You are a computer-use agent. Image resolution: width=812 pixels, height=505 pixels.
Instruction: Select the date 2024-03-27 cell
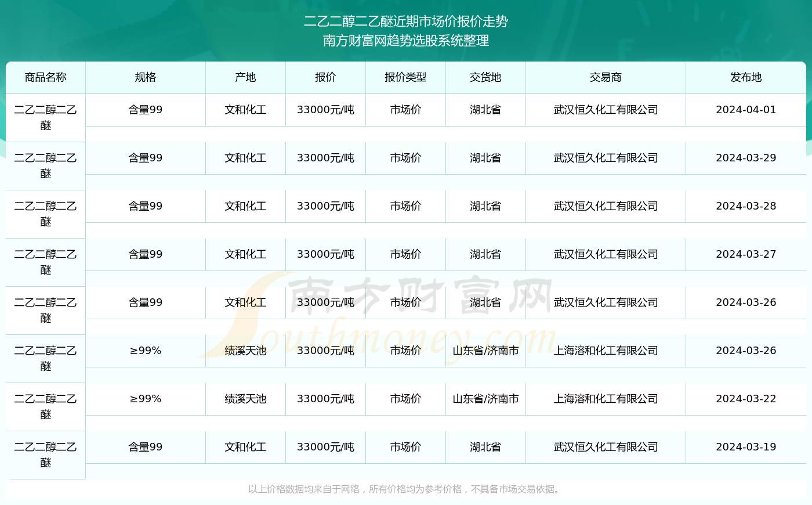tap(746, 254)
